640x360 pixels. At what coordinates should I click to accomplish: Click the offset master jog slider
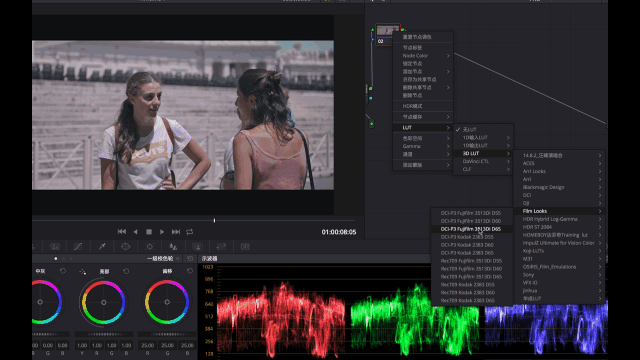pos(167,334)
